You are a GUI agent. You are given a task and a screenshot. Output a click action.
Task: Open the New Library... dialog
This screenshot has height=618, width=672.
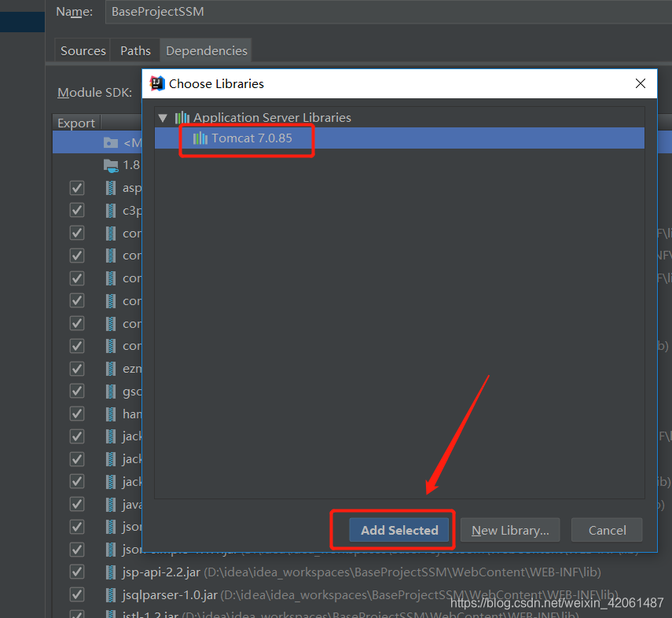[x=510, y=530]
